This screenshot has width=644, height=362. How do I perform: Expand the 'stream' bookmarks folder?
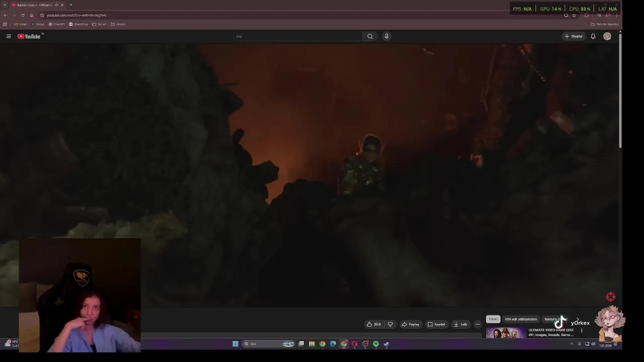(118, 24)
